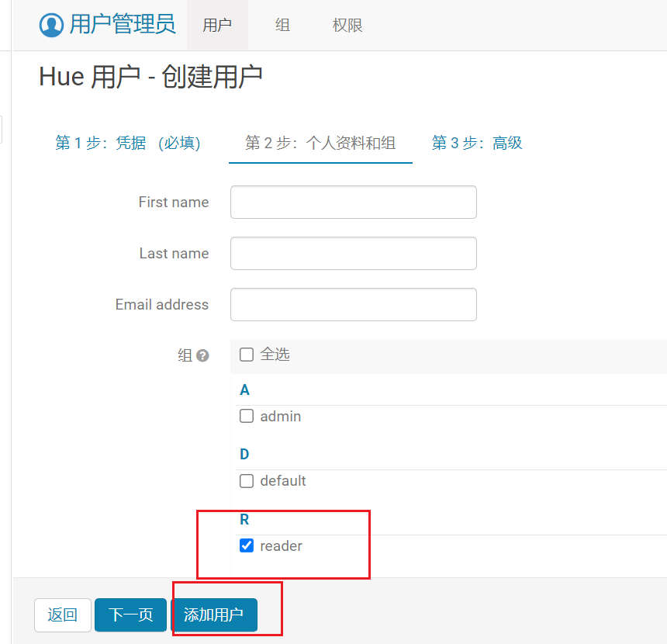Click the First name label
The image size is (667, 644).
pos(174,203)
